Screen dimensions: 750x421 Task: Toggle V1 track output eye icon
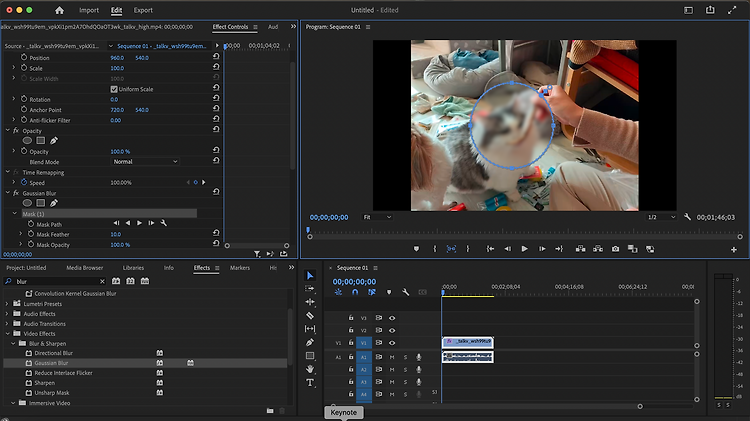[392, 343]
